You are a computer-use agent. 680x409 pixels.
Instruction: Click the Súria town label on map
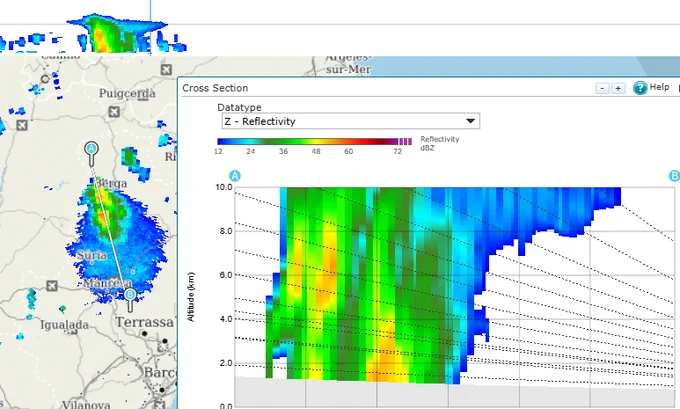[92, 255]
